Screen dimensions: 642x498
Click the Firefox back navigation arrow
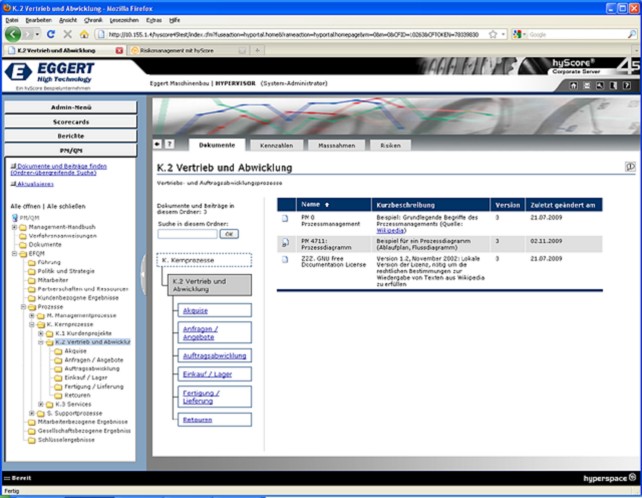coord(13,34)
